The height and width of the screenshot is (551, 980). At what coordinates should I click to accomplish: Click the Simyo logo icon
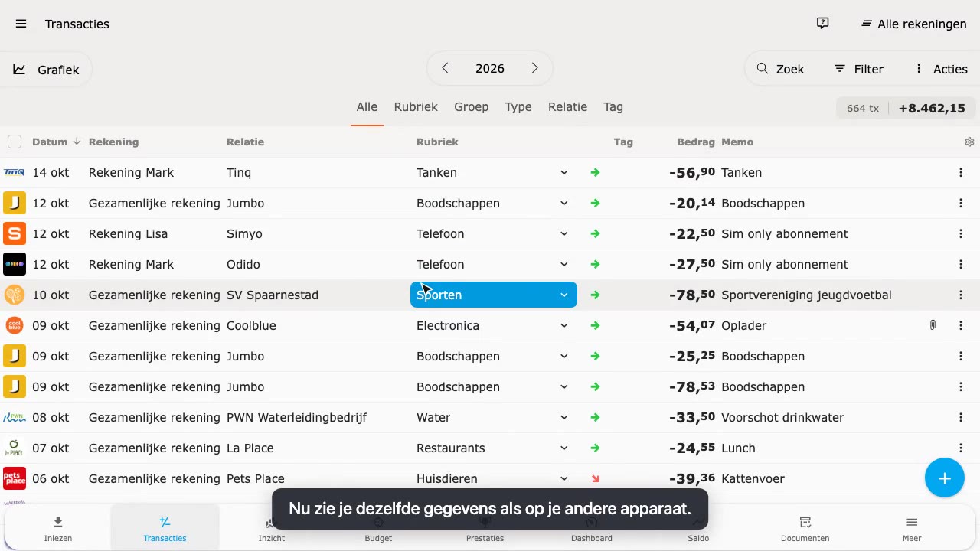(15, 233)
